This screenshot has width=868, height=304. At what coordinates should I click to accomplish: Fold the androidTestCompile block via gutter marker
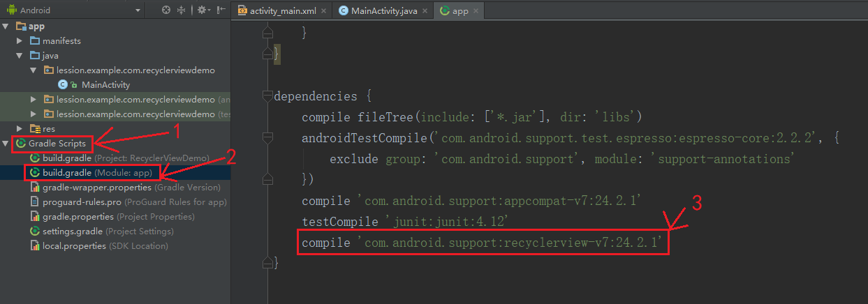point(267,137)
